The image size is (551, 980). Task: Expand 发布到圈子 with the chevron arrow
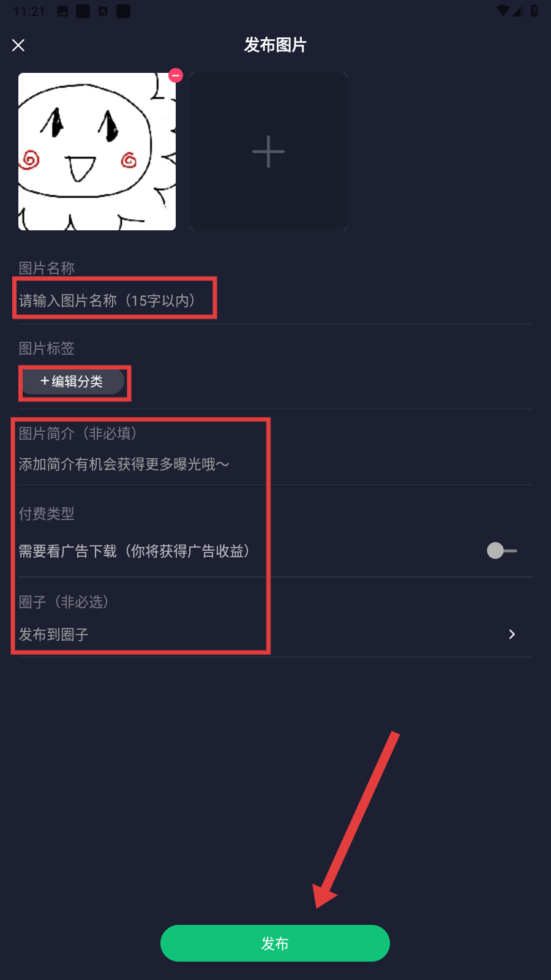coord(512,635)
